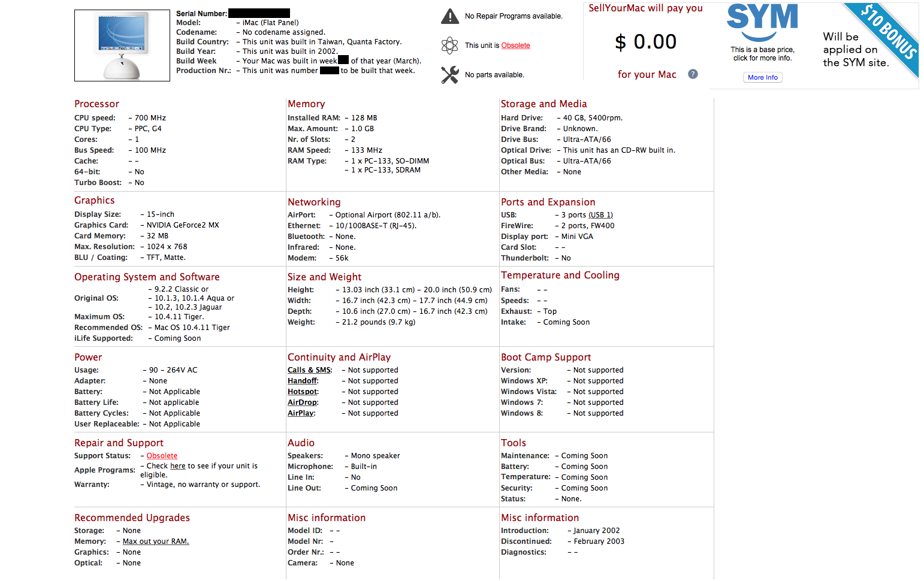Image resolution: width=924 pixels, height=581 pixels.
Task: Click Operating System and Software heading
Action: [x=147, y=277]
